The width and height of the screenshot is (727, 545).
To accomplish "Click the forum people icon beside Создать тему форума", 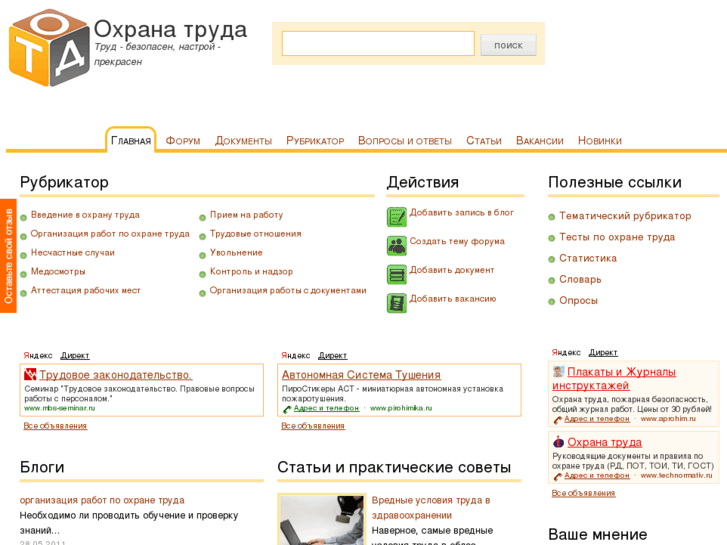I will tap(396, 245).
